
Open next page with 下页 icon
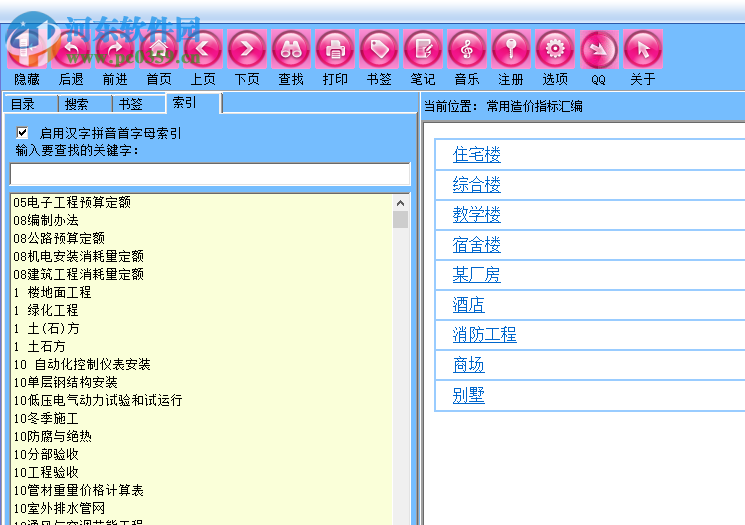coord(247,48)
